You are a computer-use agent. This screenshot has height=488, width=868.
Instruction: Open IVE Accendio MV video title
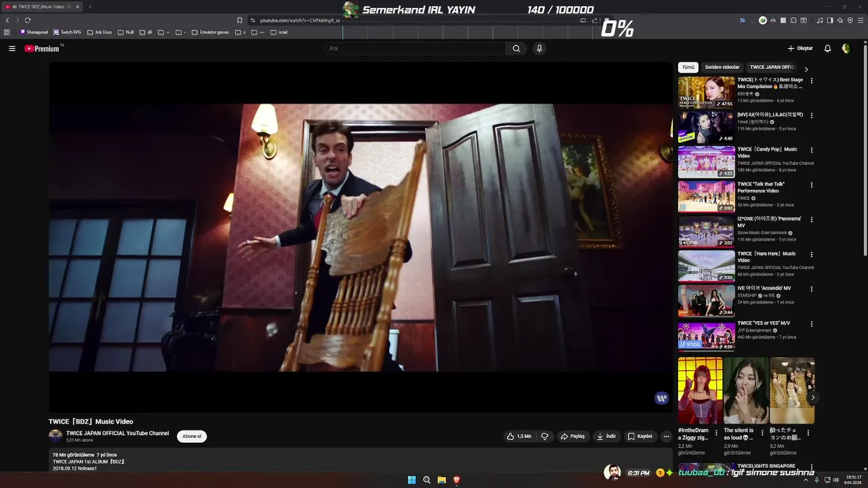[x=764, y=288]
